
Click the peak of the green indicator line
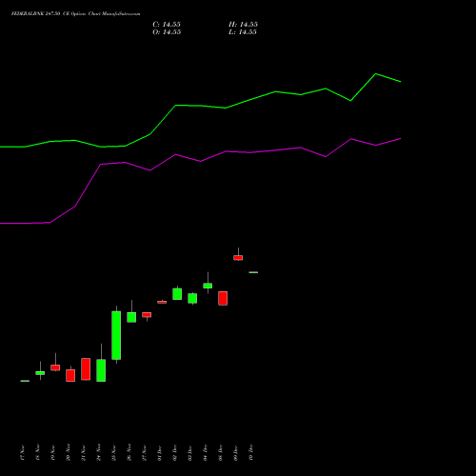pos(376,74)
